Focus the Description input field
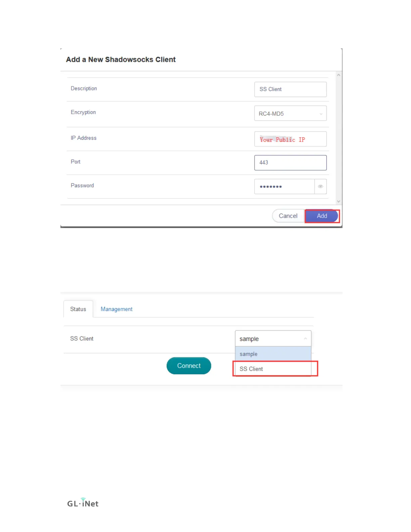411x532 pixels. click(290, 89)
